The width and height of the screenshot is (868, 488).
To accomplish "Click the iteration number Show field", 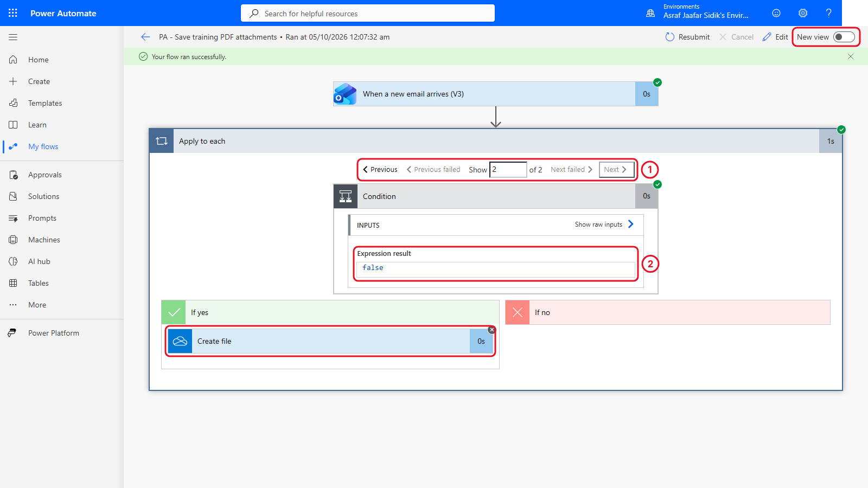I will [x=508, y=170].
